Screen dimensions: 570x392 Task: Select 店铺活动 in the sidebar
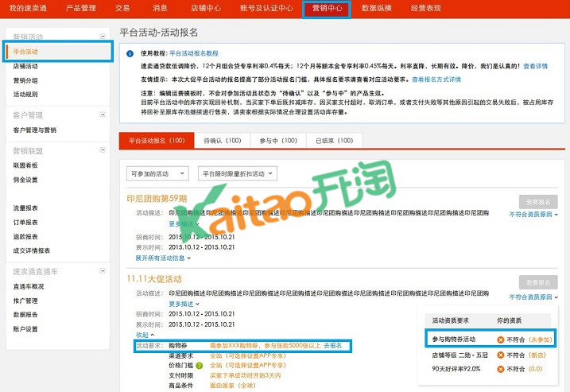pyautogui.click(x=25, y=66)
